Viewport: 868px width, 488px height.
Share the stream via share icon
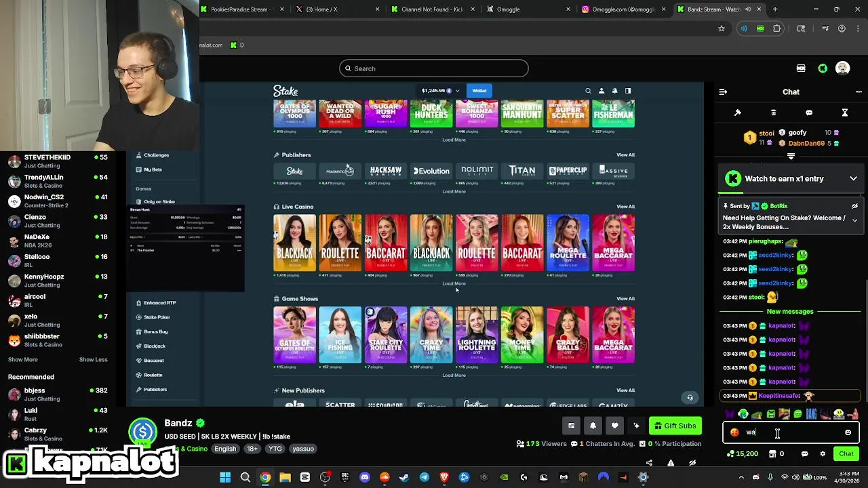[x=649, y=463]
